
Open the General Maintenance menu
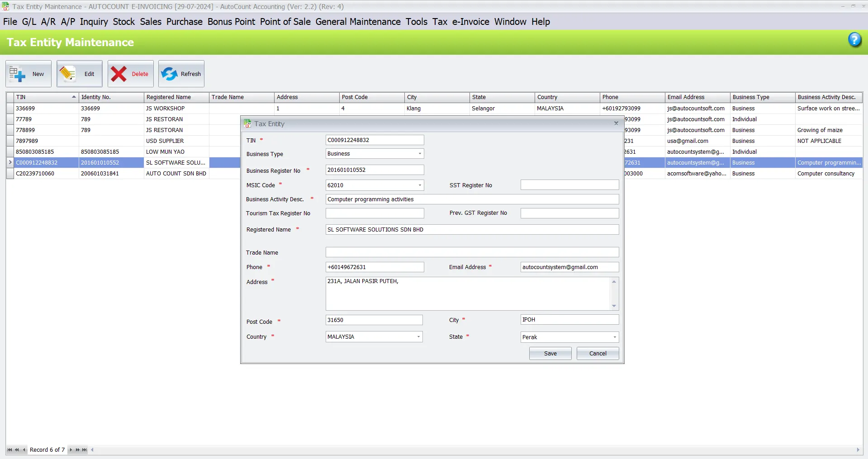(358, 21)
